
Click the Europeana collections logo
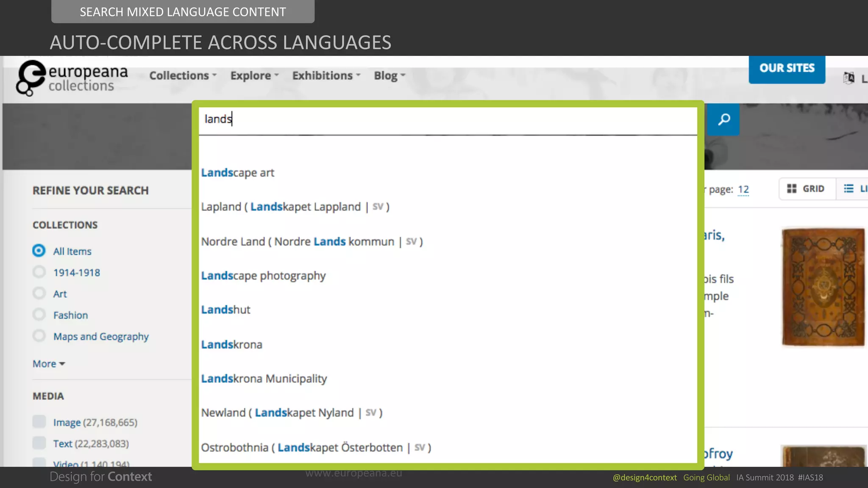point(72,78)
